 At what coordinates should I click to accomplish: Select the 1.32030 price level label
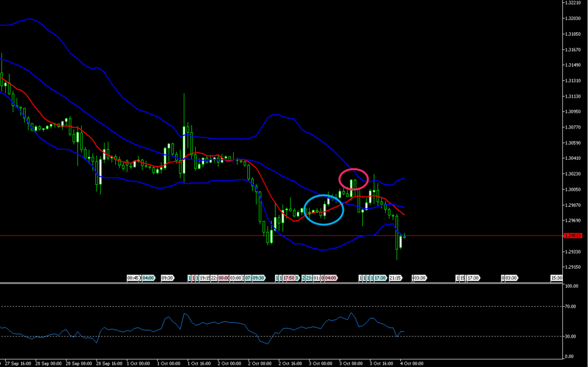572,18
